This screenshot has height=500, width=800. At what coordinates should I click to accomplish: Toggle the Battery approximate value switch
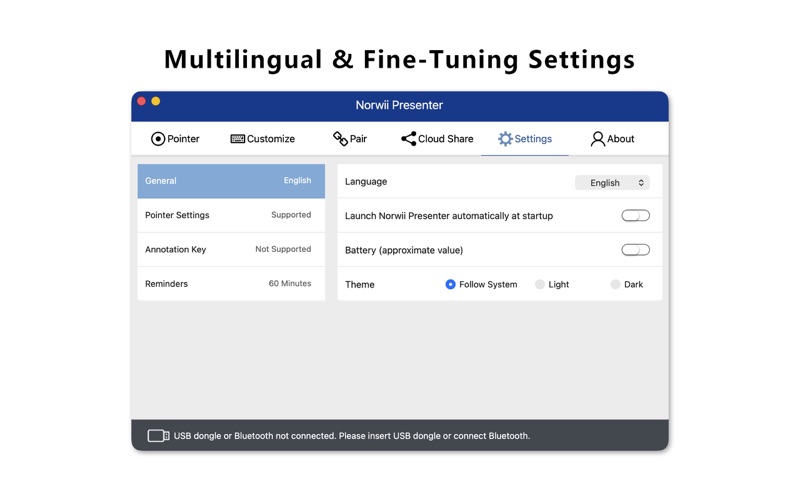635,250
